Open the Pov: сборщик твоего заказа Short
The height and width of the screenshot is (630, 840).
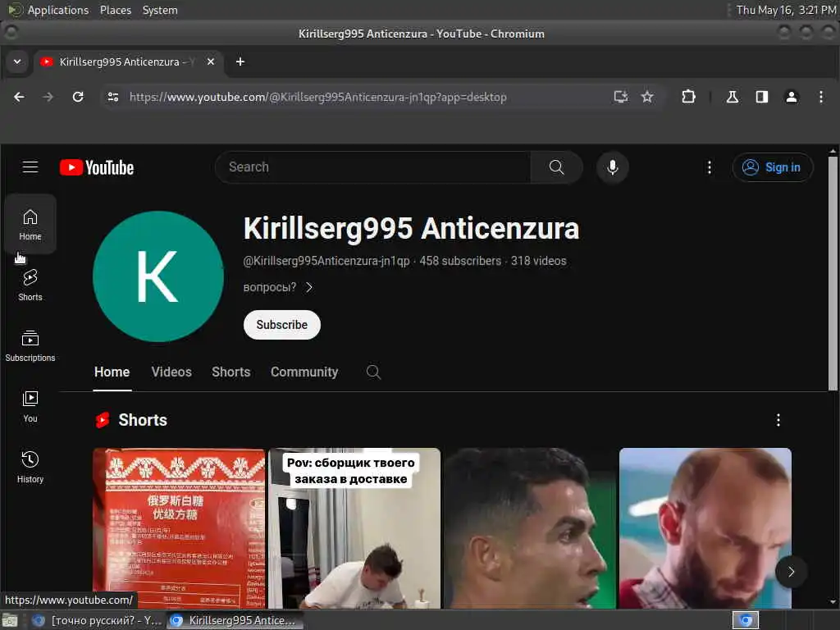tap(354, 528)
